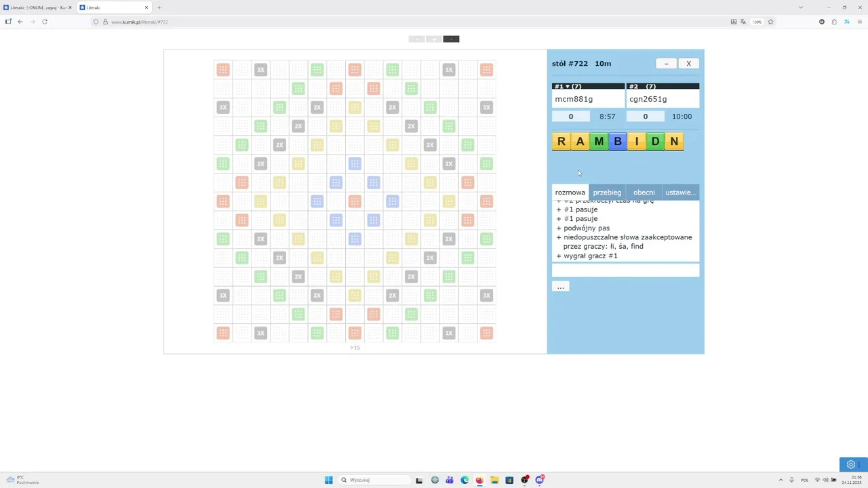Click the #2 player header
Viewport: 868px width, 488px height.
(x=663, y=87)
